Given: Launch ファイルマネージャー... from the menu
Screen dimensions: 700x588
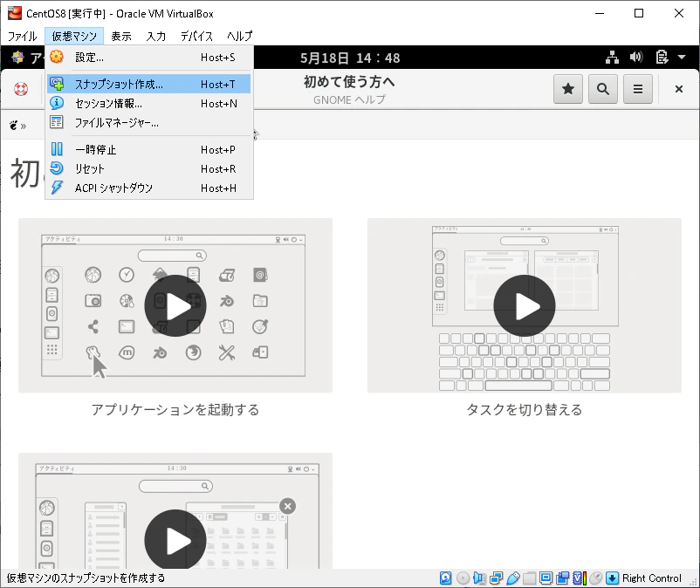Looking at the screenshot, I should [149, 123].
